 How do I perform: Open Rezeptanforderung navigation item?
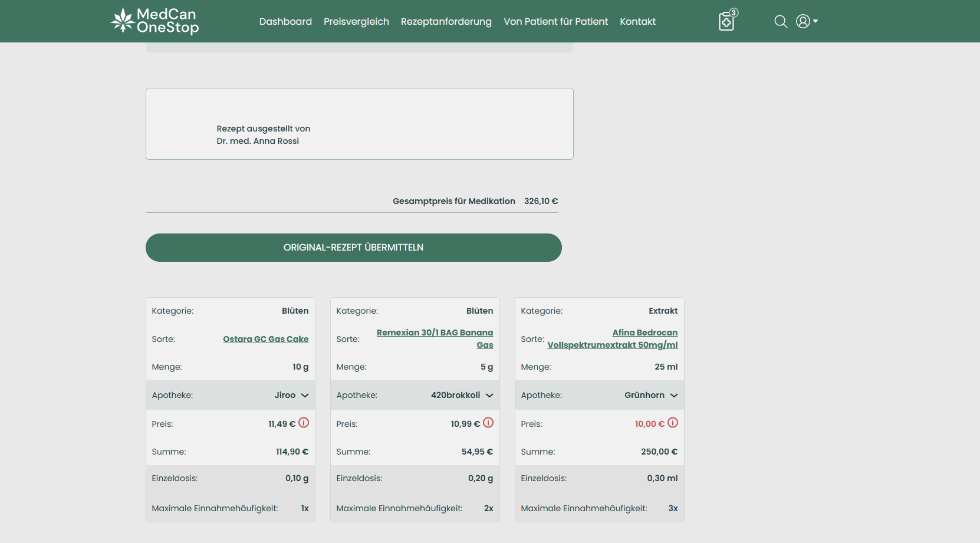[x=446, y=22]
